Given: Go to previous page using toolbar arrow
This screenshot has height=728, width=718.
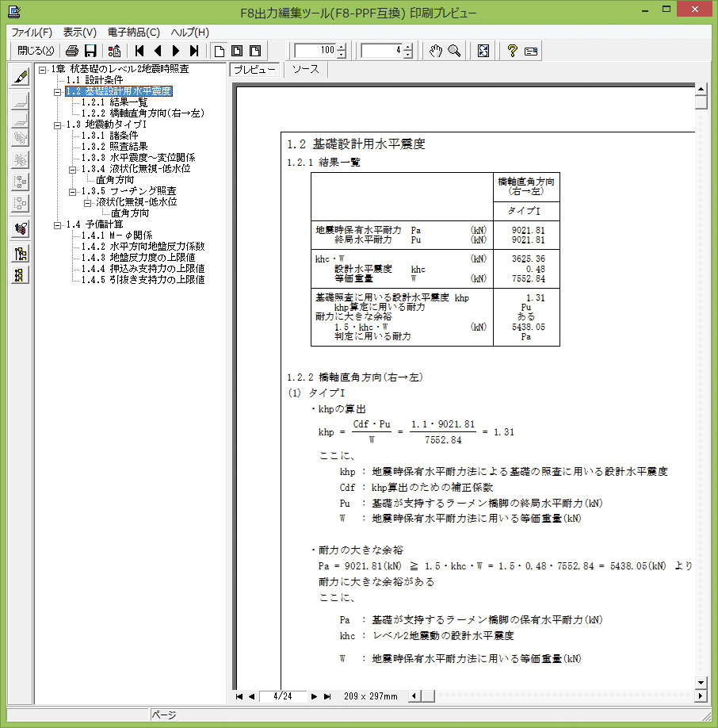Looking at the screenshot, I should click(158, 51).
